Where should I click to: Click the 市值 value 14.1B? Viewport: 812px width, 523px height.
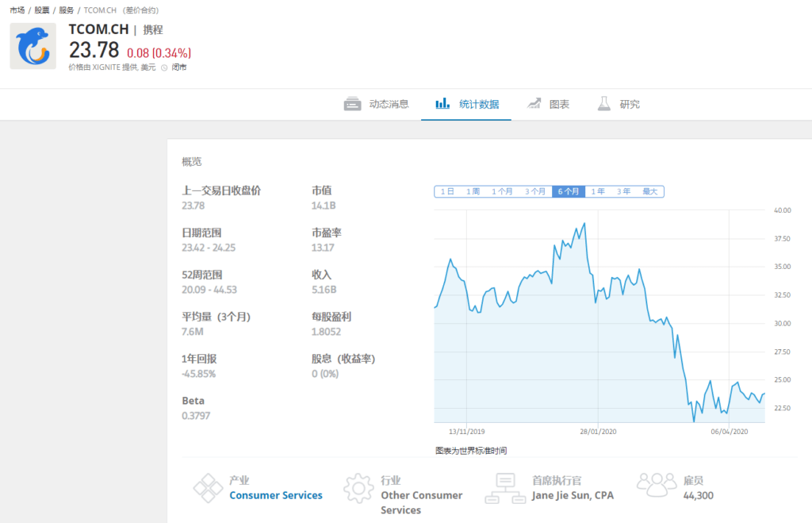click(x=324, y=206)
